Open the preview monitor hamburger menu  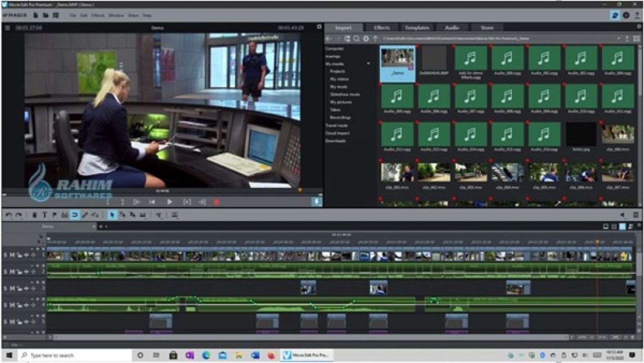point(8,28)
